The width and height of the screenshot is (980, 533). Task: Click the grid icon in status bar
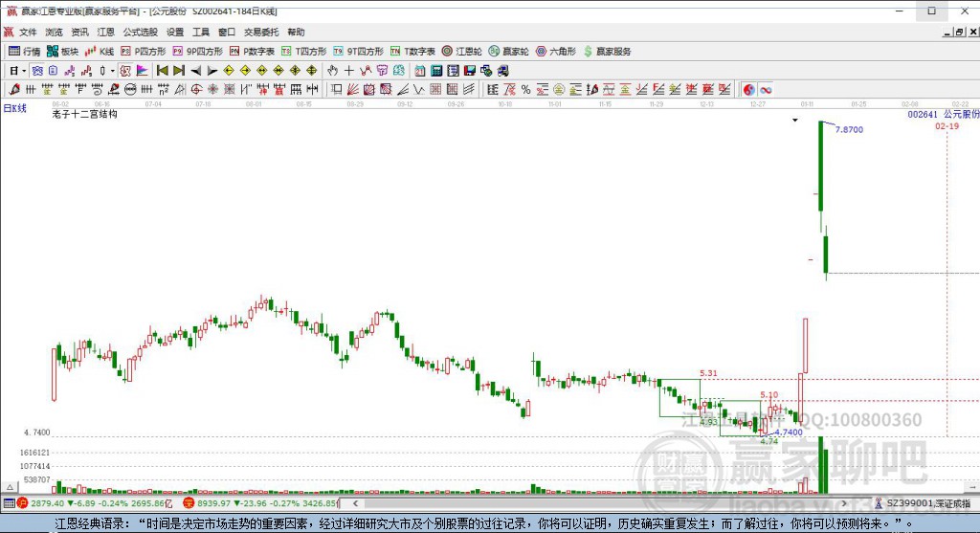click(x=9, y=503)
